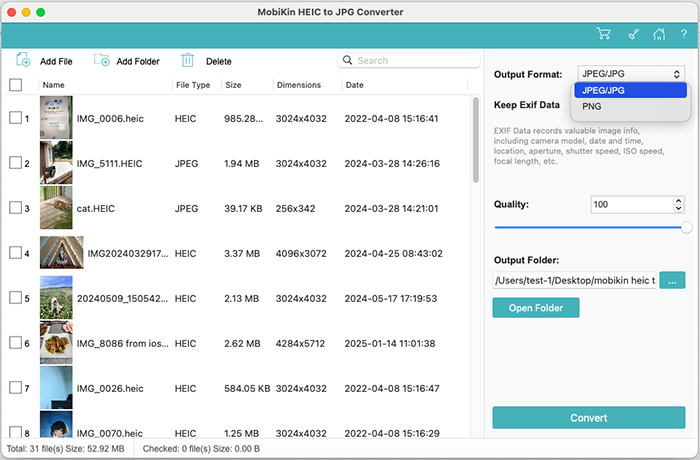
Task: Click the Open Folder button
Action: click(x=536, y=308)
